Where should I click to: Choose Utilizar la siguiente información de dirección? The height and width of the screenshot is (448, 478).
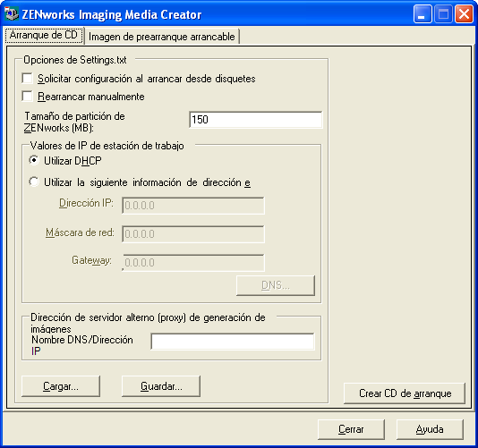pos(34,182)
